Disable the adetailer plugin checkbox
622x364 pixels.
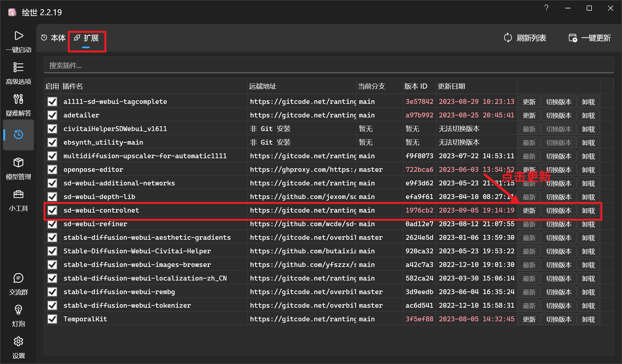(x=52, y=115)
